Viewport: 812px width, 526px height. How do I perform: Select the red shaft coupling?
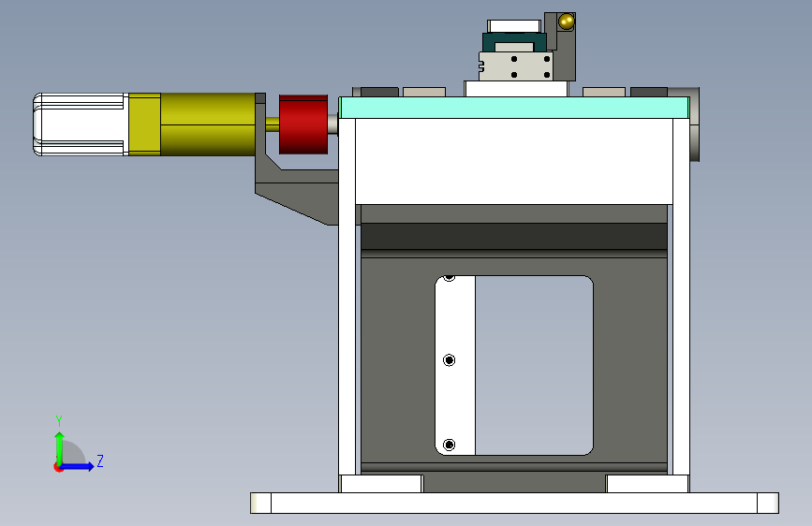point(303,124)
